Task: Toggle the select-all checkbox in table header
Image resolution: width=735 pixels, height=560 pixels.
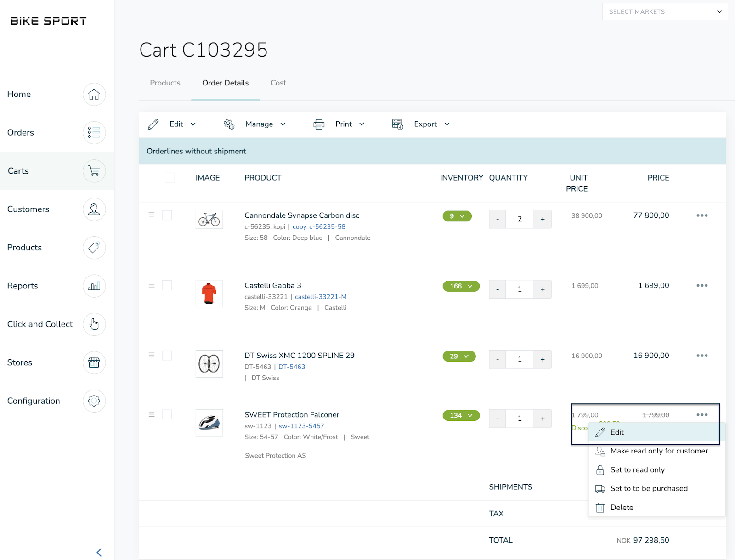Action: pyautogui.click(x=170, y=178)
